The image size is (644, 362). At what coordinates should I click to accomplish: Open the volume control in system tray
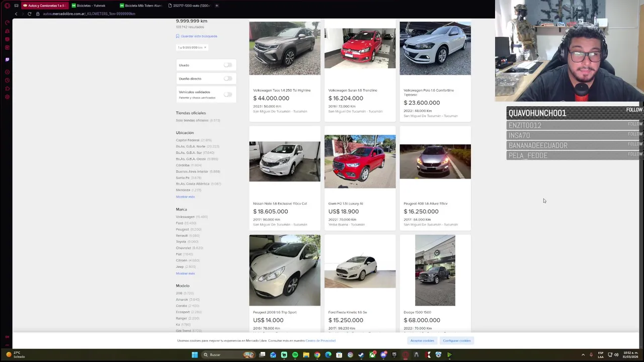tap(616, 355)
